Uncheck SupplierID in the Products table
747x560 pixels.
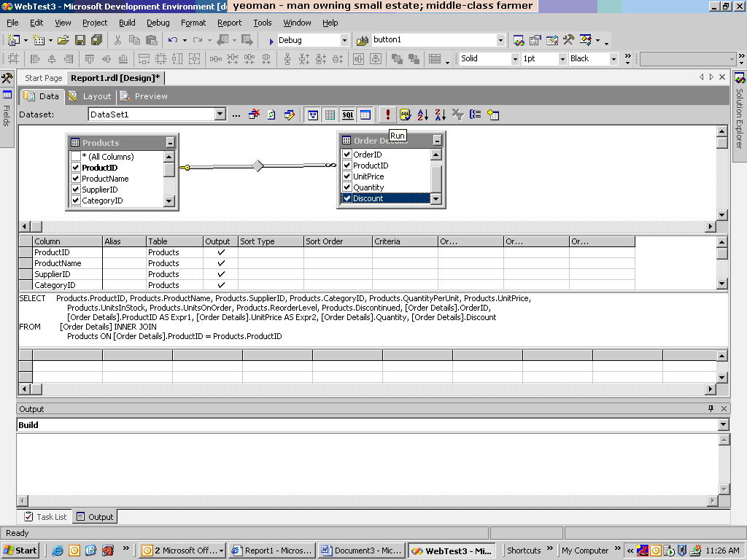pyautogui.click(x=75, y=190)
